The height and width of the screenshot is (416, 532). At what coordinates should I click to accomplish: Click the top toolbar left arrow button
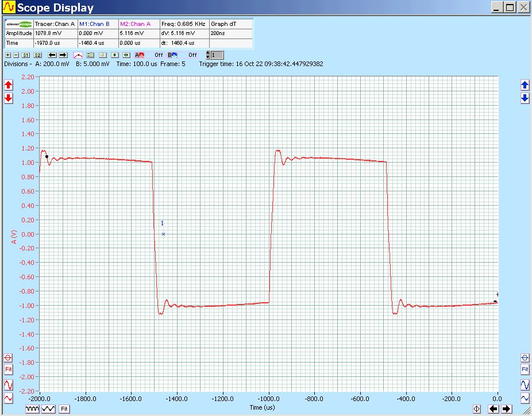click(x=52, y=55)
